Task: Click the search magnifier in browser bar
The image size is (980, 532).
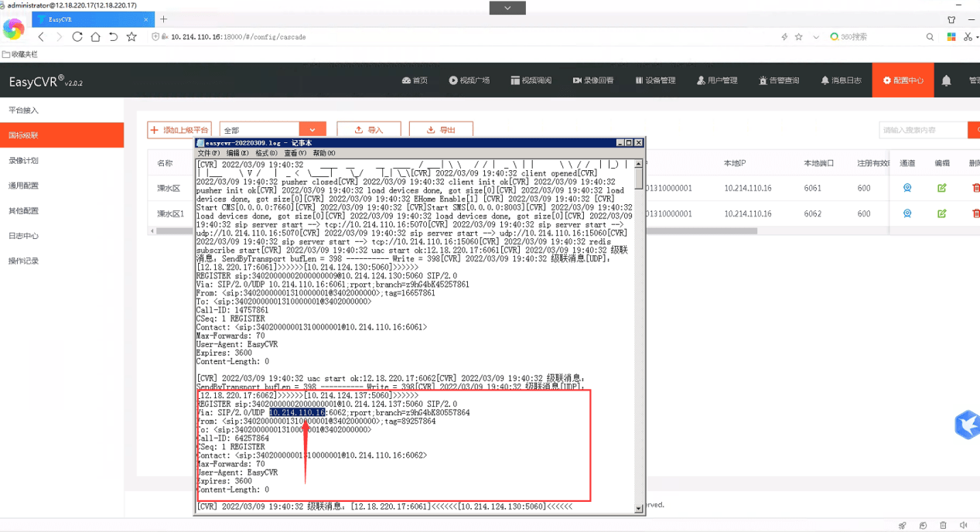Action: click(930, 36)
